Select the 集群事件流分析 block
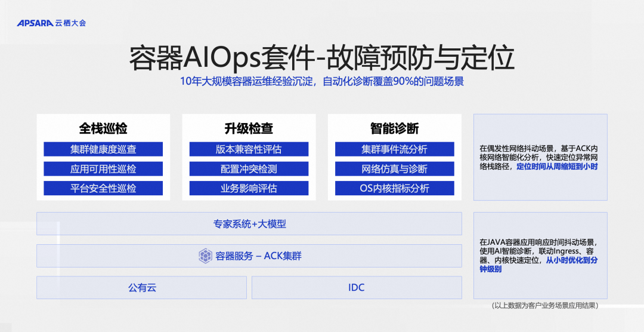The width and height of the screenshot is (644, 332). click(x=395, y=149)
